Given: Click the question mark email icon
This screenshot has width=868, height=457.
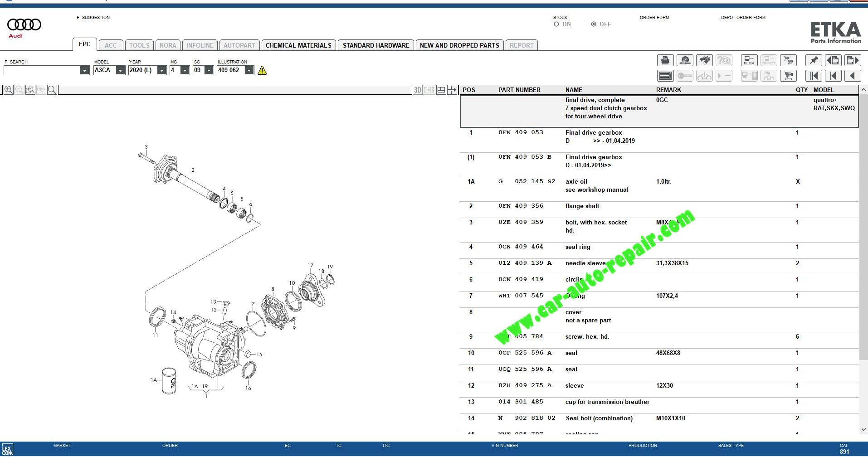Looking at the screenshot, I should 724,60.
